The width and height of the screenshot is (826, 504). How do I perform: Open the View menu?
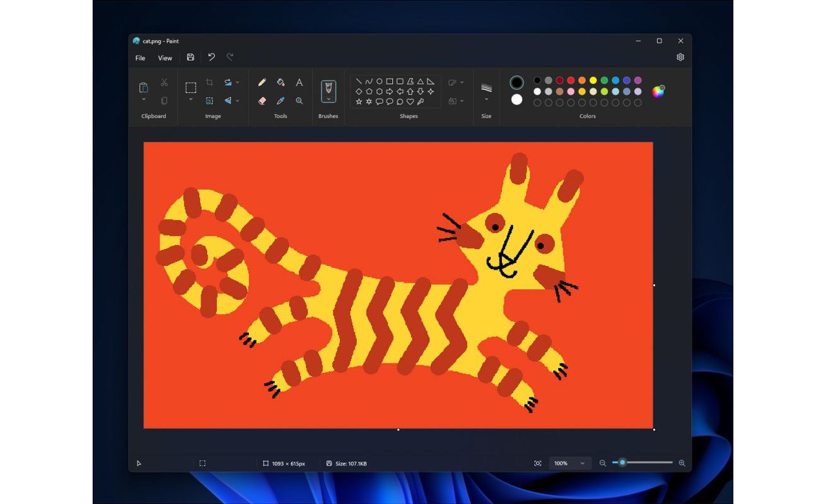165,58
